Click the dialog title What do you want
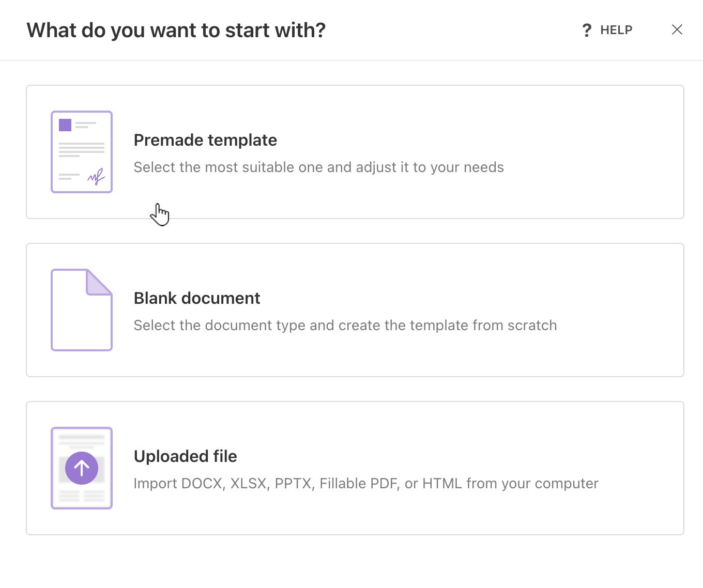The image size is (703, 588). [x=176, y=30]
